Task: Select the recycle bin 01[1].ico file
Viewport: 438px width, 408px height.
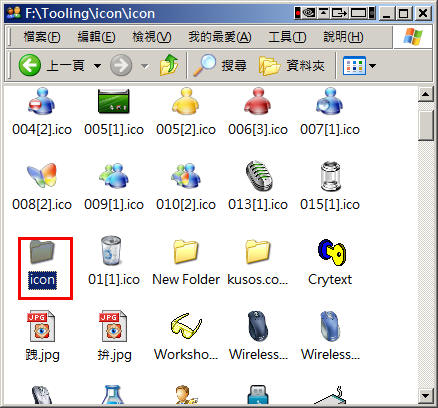Action: click(x=111, y=251)
